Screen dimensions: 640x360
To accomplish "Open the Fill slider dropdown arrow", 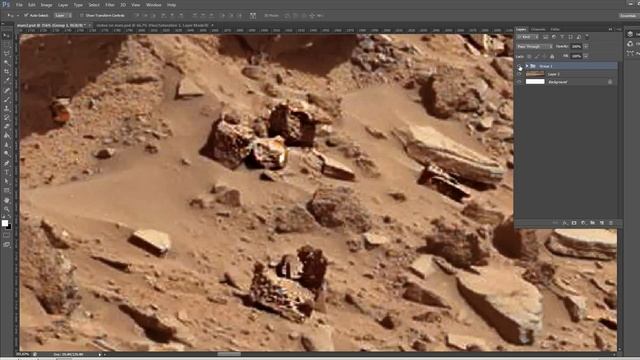I will 586,56.
